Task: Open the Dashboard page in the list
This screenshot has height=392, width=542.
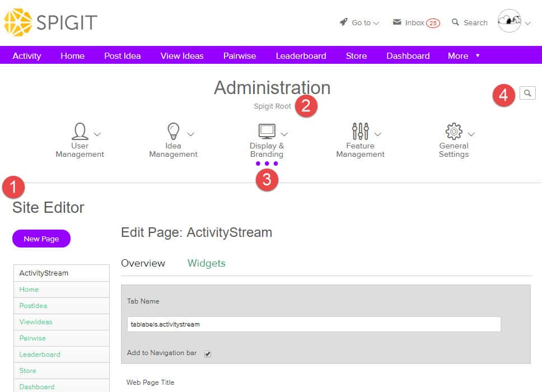Action: click(x=62, y=385)
